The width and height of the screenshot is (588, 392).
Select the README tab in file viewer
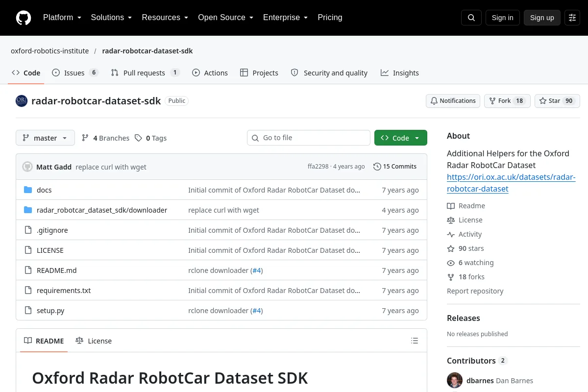point(44,341)
